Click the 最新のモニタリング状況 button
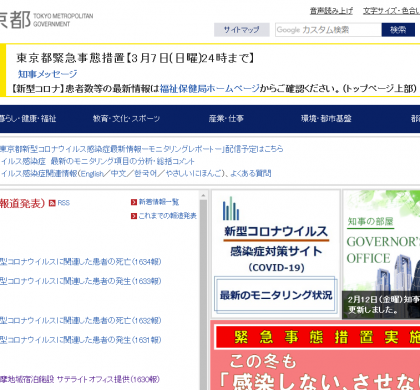This screenshot has width=420, height=390. (x=275, y=295)
